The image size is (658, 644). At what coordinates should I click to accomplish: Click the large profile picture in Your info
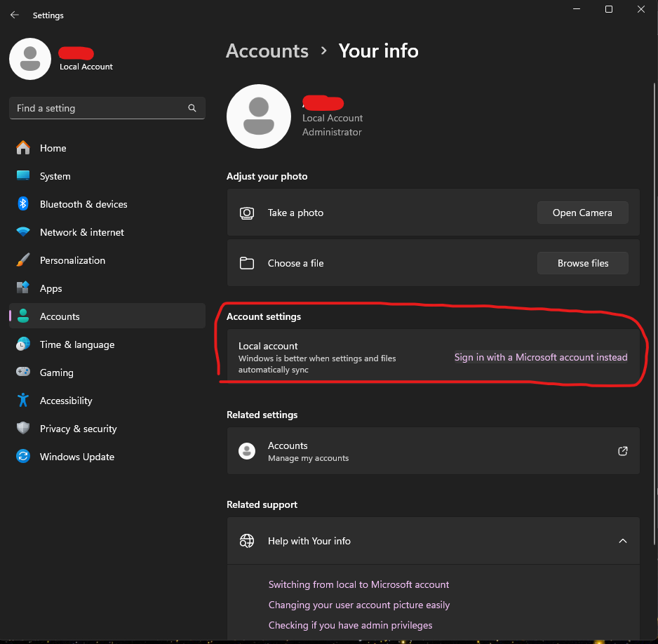click(x=258, y=116)
